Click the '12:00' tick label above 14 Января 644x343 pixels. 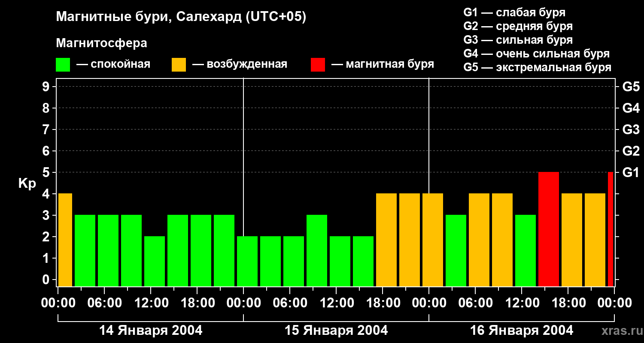coord(151,303)
